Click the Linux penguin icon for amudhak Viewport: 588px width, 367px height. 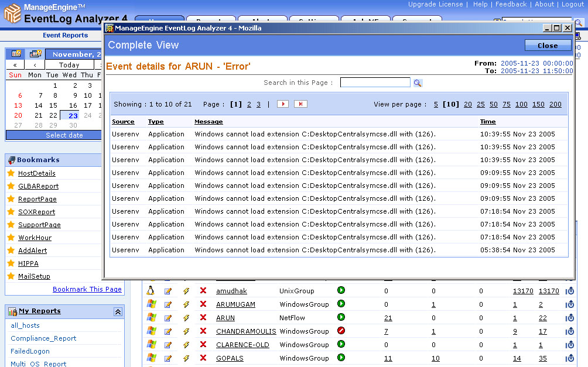(x=151, y=290)
